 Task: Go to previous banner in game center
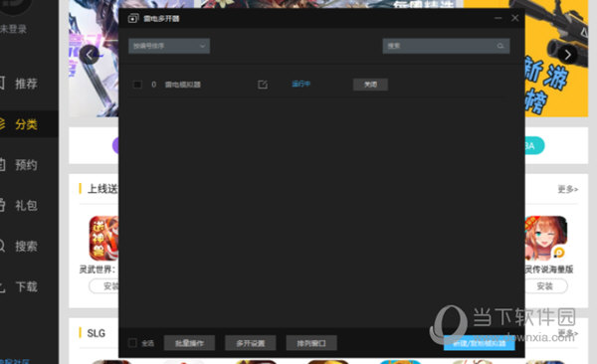90,56
